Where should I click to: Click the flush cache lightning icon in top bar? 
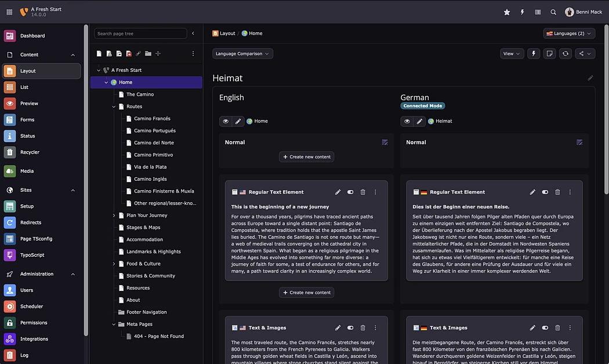tap(522, 12)
